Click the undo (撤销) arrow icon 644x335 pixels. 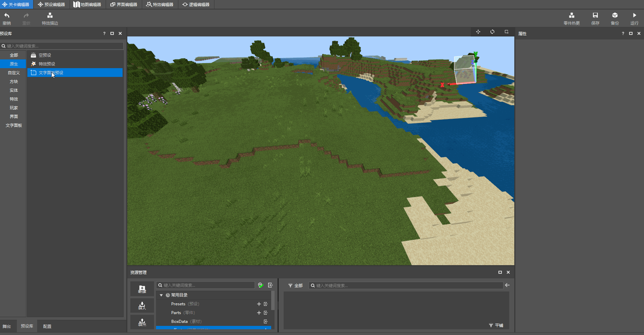(7, 16)
